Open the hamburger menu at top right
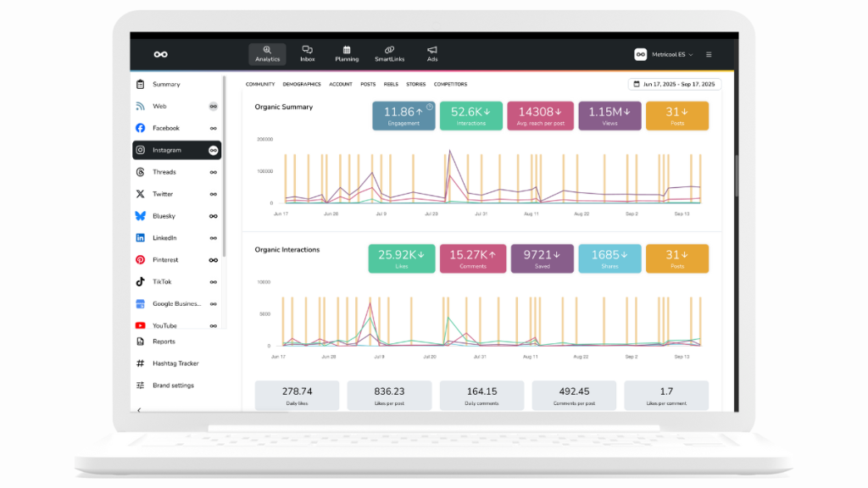The width and height of the screenshot is (868, 488). [709, 54]
